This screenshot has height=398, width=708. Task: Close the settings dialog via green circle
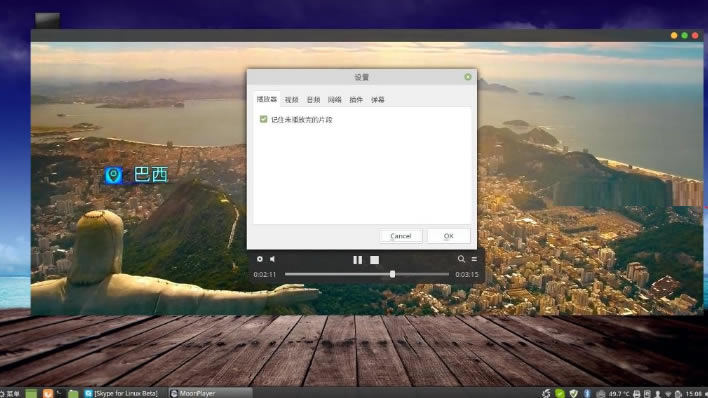(468, 77)
